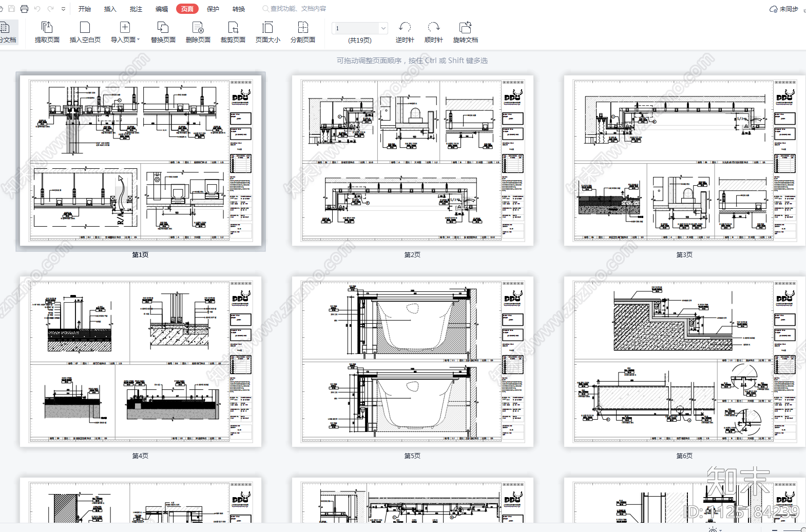The height and width of the screenshot is (532, 806).
Task: Click the (共19页) page count text
Action: pos(360,40)
